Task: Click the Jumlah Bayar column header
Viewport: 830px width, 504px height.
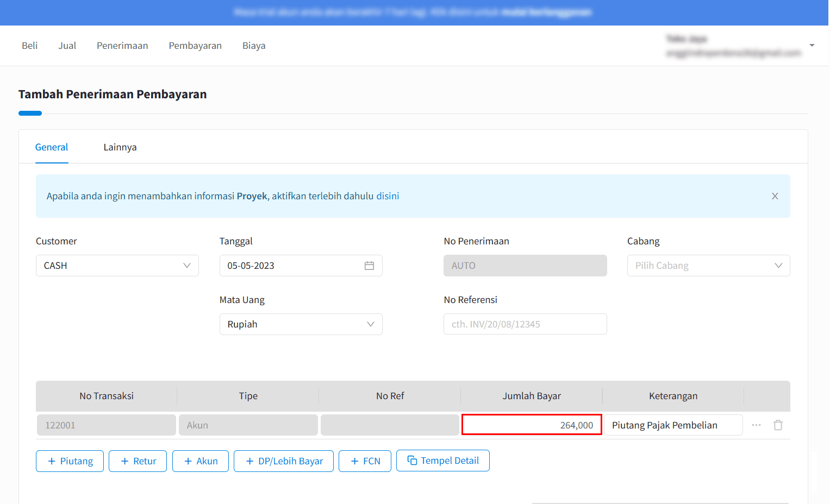Action: (532, 396)
